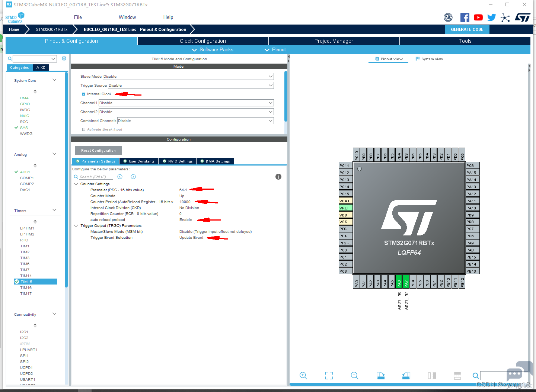Open the Slave Mode dropdown

[188, 76]
